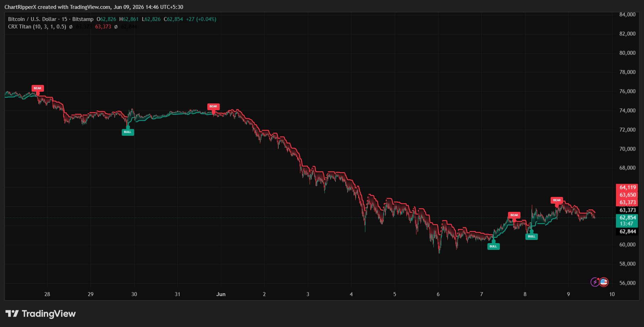644x327 pixels.
Task: Click the 6 date label on time axis
Action: 438,294
